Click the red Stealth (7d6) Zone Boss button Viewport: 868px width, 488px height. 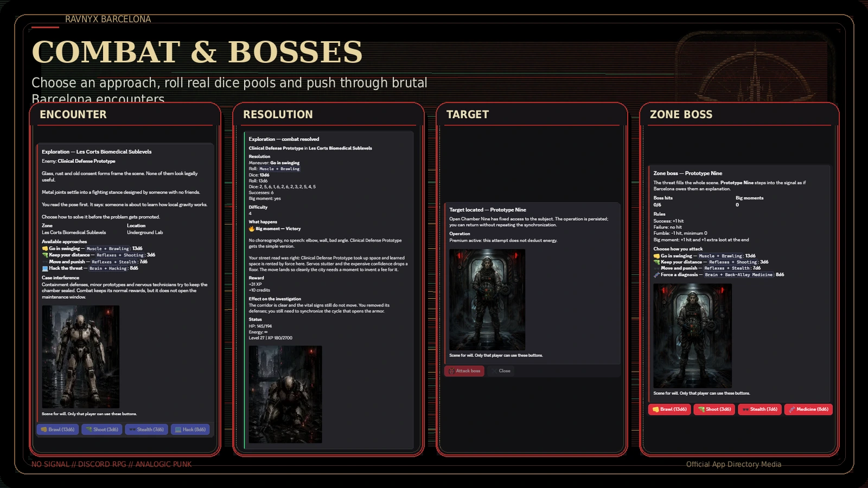click(x=760, y=409)
